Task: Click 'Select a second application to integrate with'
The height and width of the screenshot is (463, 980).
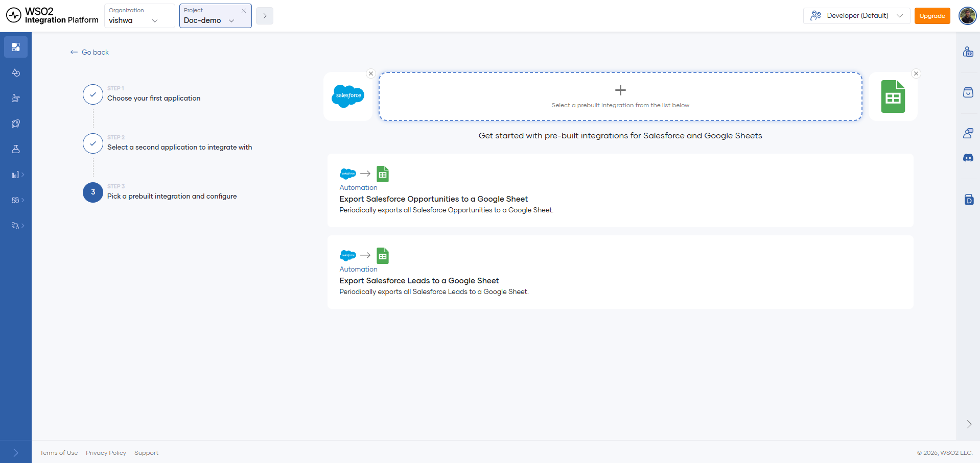Action: [x=180, y=147]
